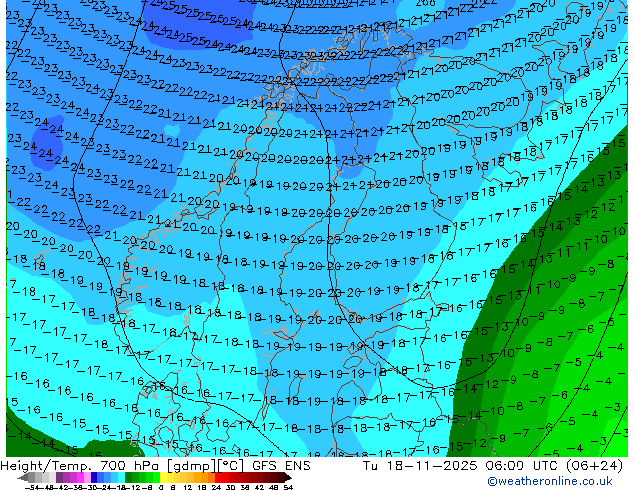Click the orange 18 legend swatch
Image resolution: width=634 pixels, height=490 pixels.
(205, 477)
